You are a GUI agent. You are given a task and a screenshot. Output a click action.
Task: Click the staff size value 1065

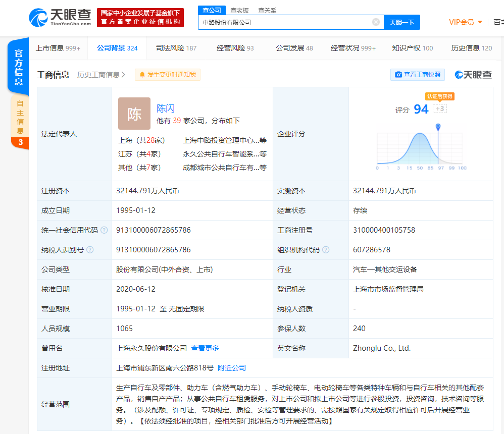(124, 329)
